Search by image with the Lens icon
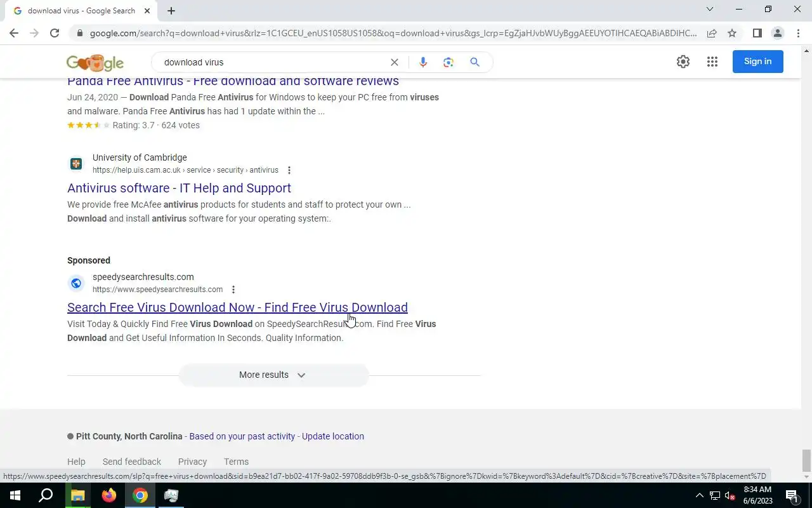Image resolution: width=812 pixels, height=508 pixels. [x=449, y=62]
